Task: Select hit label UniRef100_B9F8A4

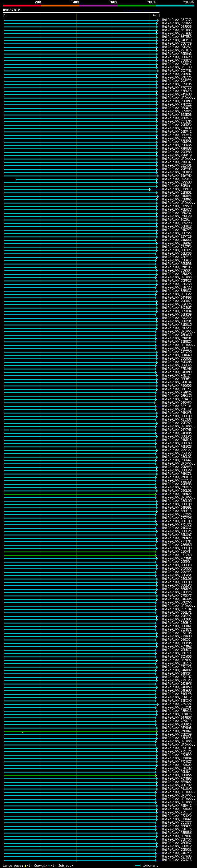Action: tap(177, 186)
